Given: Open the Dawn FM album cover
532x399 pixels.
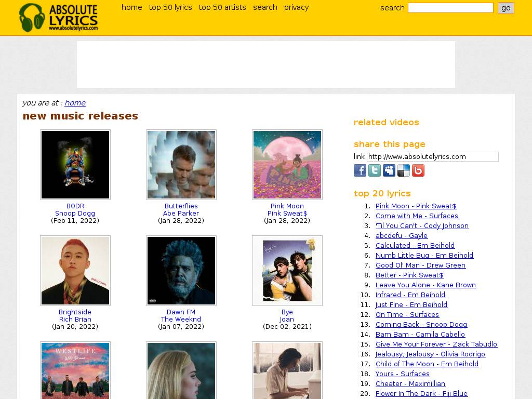Looking at the screenshot, I should tap(181, 271).
